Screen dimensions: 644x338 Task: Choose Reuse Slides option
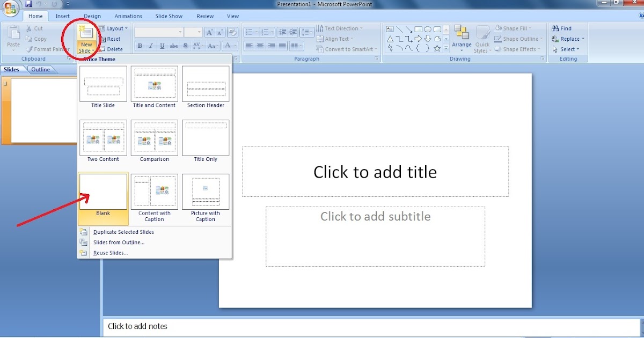click(x=111, y=253)
